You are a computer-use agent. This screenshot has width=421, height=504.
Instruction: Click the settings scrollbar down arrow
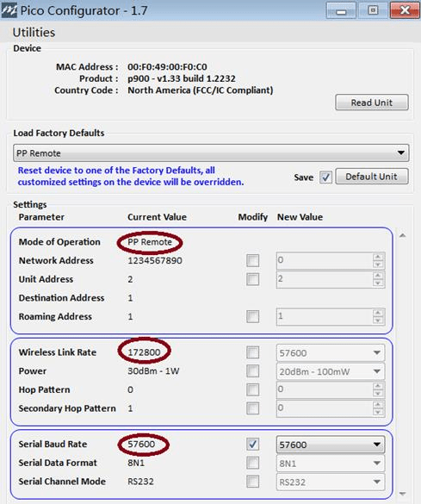[x=402, y=494]
